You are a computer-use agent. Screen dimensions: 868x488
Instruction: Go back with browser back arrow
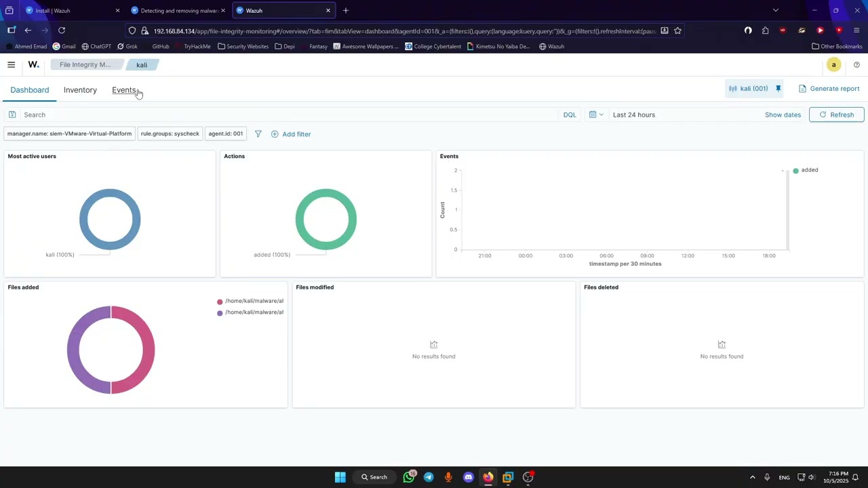(28, 30)
